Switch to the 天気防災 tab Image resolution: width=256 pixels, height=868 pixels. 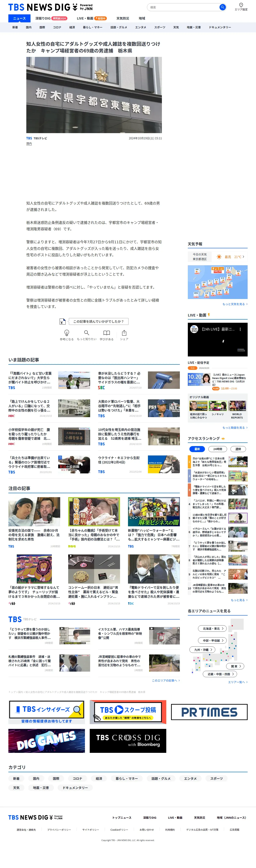[123, 18]
